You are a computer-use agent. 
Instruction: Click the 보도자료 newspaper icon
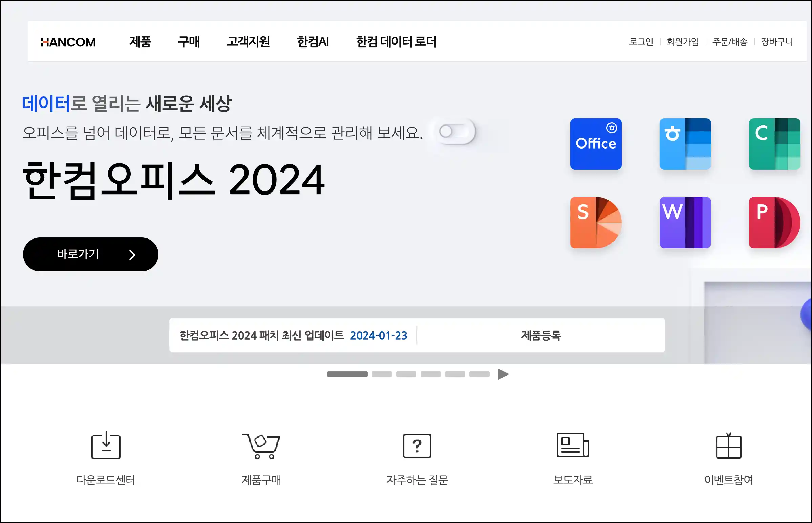point(573,445)
